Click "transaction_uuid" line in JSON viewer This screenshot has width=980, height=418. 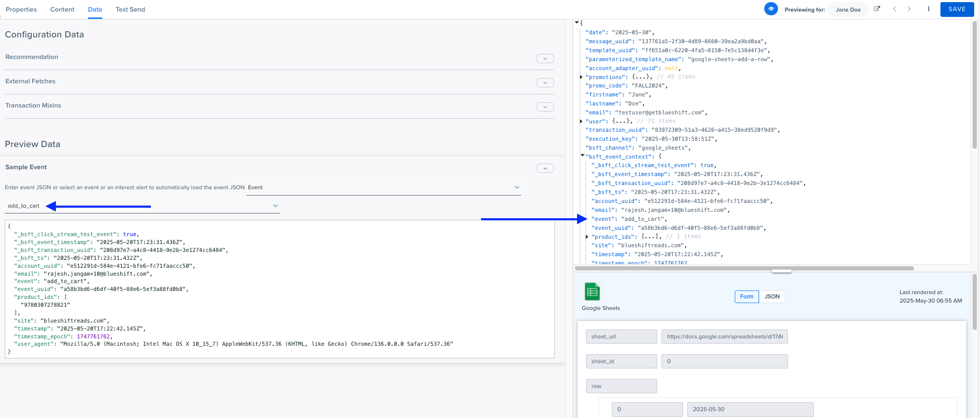coord(683,130)
